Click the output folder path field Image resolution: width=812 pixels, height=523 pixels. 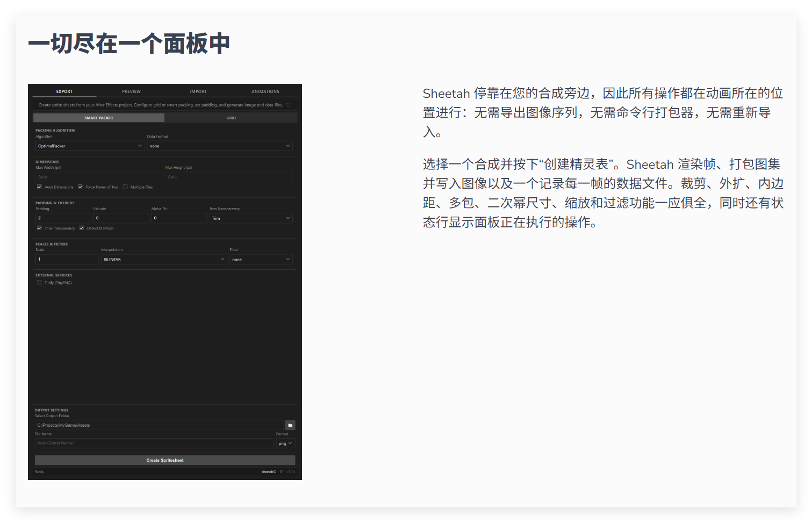(159, 425)
